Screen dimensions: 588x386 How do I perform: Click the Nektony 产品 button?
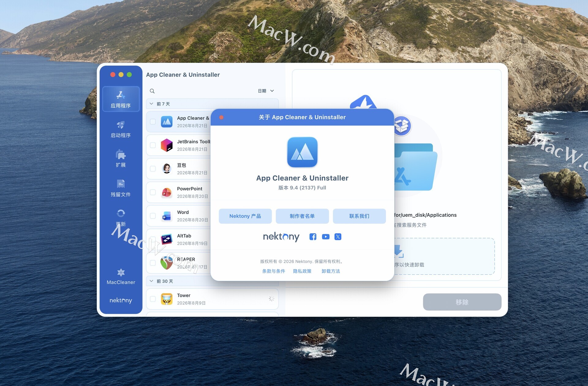coord(245,216)
